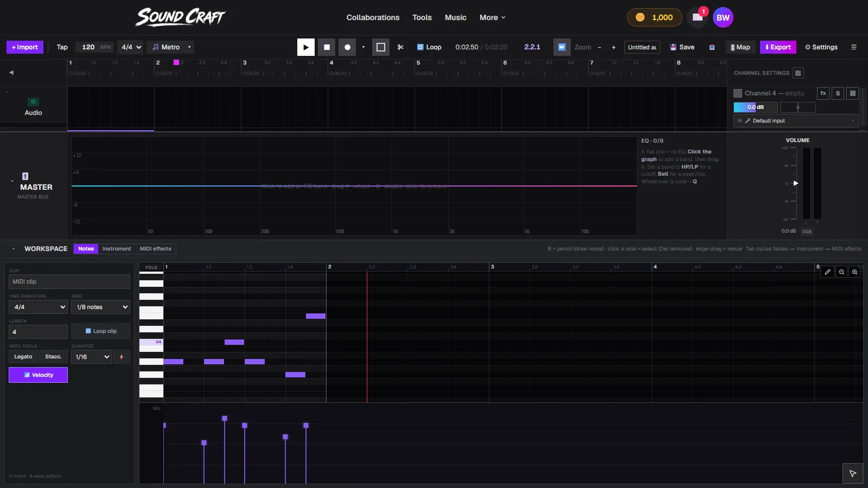The width and height of the screenshot is (868, 488).
Task: Go to Sound Craft home logo
Action: pos(180,17)
